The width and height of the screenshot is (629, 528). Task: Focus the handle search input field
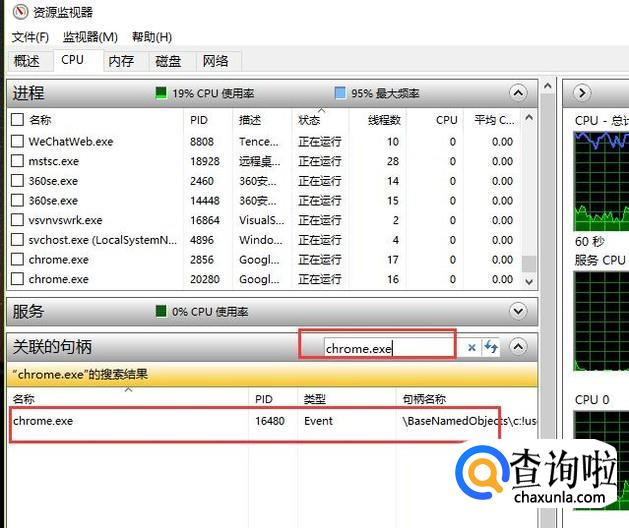[x=388, y=348]
